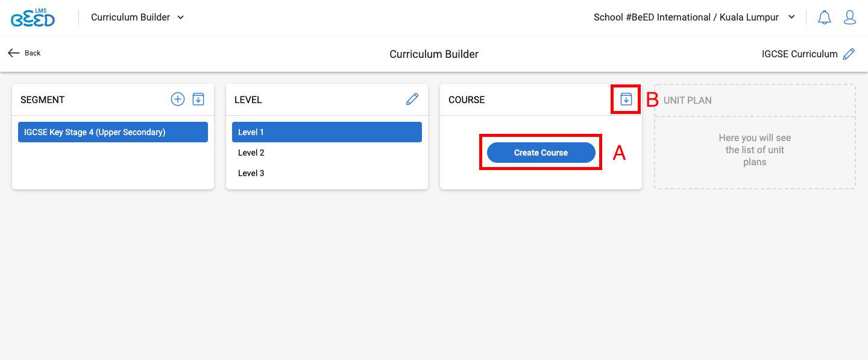Add a new segment plus icon
The height and width of the screenshot is (360, 868).
point(178,99)
